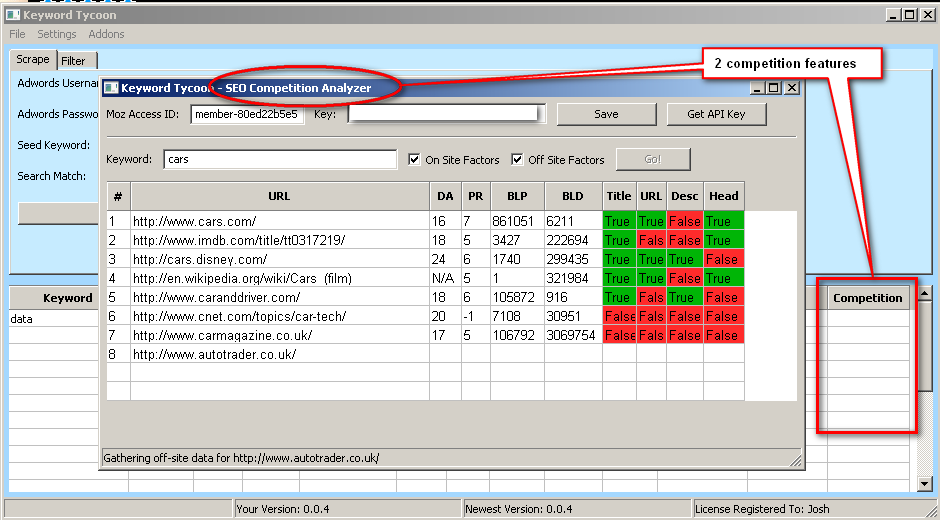Select the caranddriver.com URL cell

(x=280, y=297)
